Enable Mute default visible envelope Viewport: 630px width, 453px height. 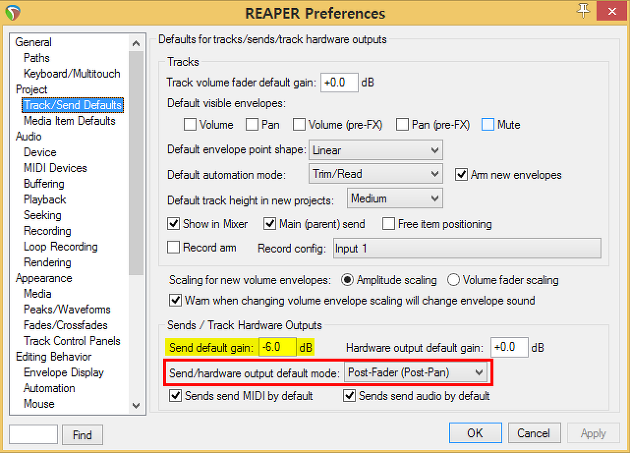pos(488,125)
